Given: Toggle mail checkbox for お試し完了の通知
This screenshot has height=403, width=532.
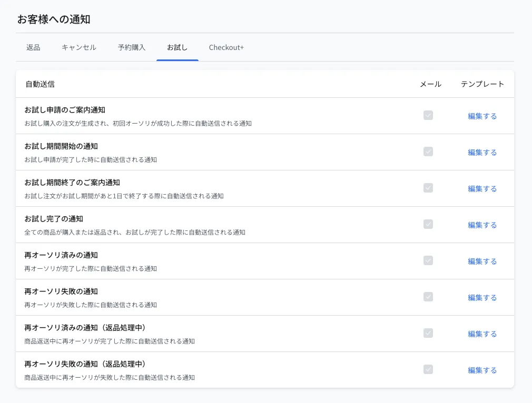Looking at the screenshot, I should point(428,224).
